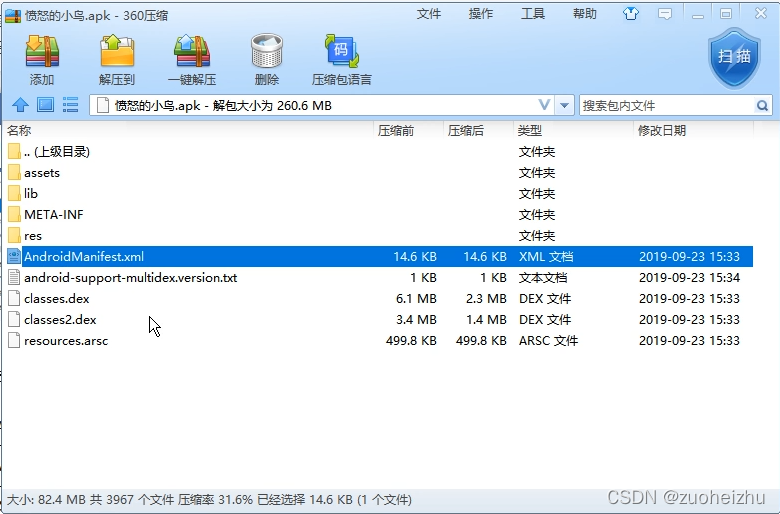Select the 'resources.arsc' file name
780x514 pixels.
(66, 341)
